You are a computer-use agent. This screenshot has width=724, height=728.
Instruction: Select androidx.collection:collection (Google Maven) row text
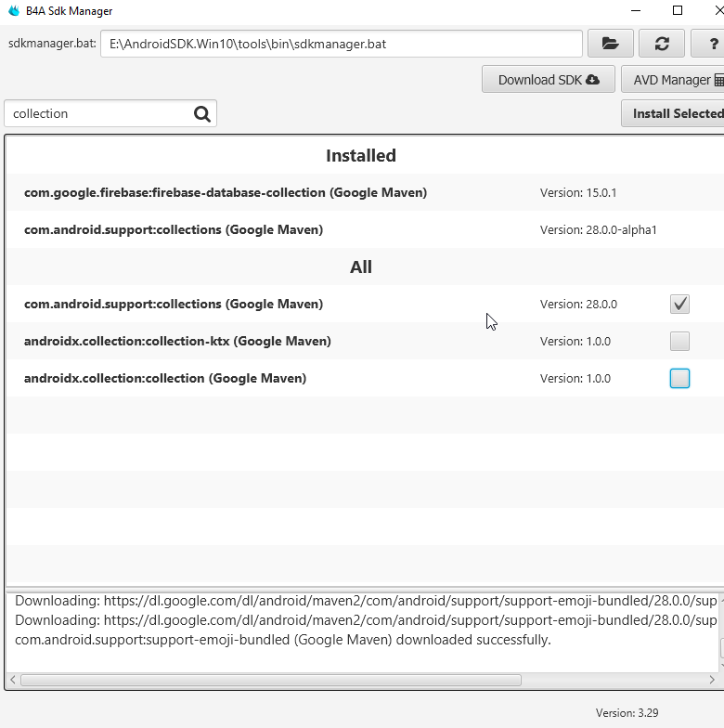(165, 379)
